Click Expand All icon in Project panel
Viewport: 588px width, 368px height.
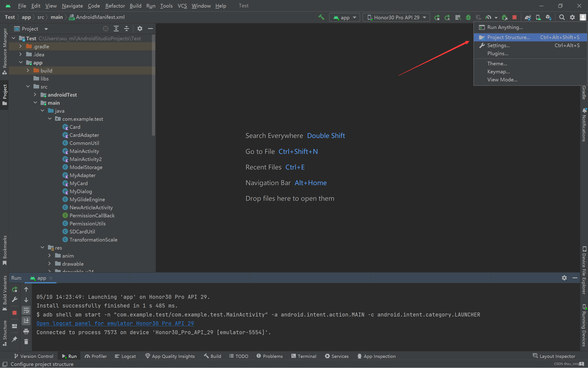click(116, 29)
